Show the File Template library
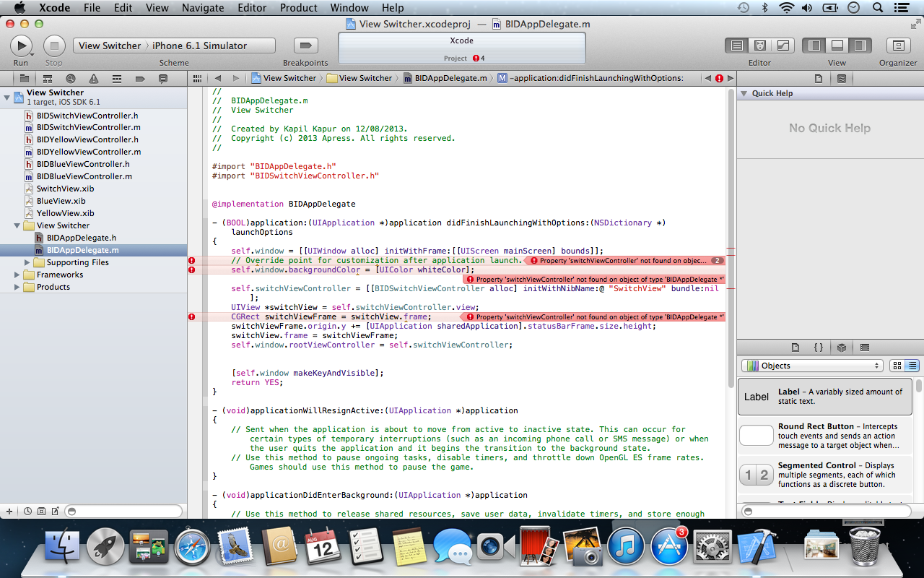924x578 pixels. (x=796, y=348)
